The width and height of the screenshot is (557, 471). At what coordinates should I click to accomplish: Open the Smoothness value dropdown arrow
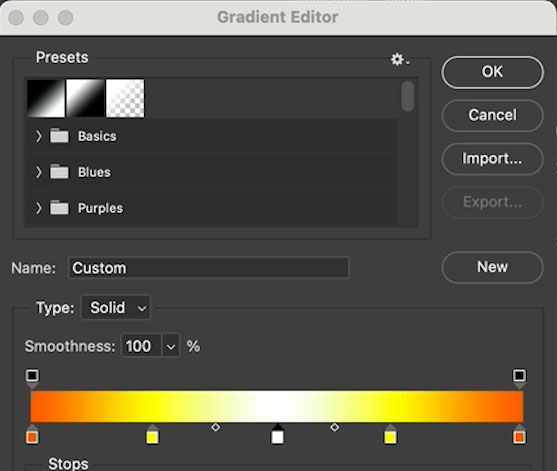171,346
